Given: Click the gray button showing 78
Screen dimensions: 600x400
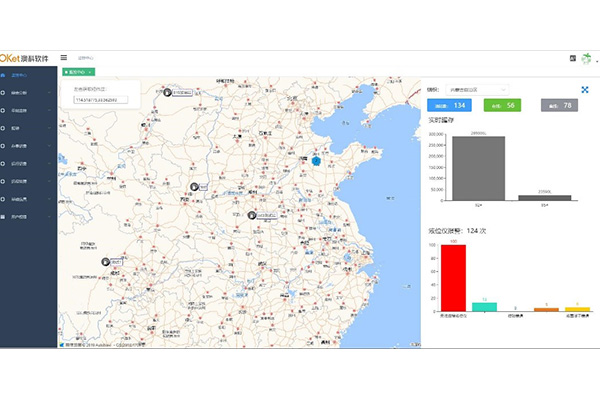Looking at the screenshot, I should [x=558, y=105].
